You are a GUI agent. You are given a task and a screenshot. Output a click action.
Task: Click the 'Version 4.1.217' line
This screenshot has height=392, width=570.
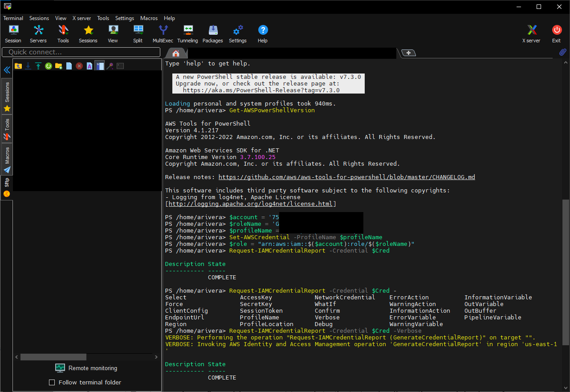pos(192,130)
